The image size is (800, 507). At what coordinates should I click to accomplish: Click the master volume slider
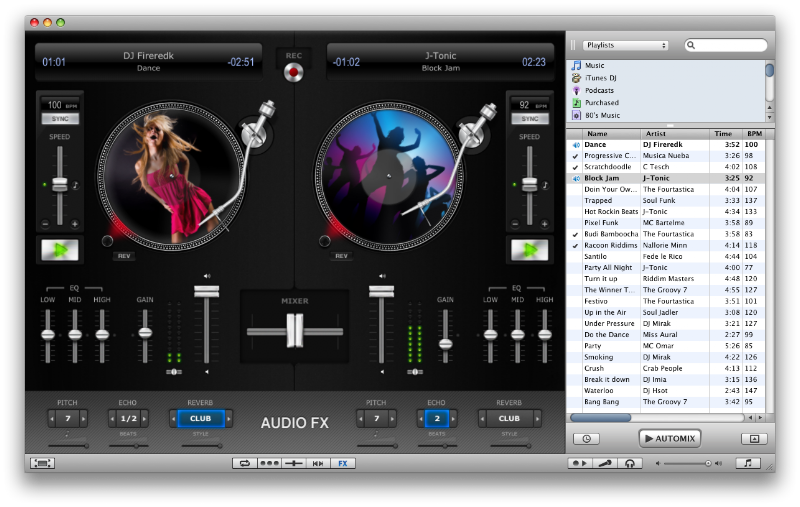click(686, 463)
